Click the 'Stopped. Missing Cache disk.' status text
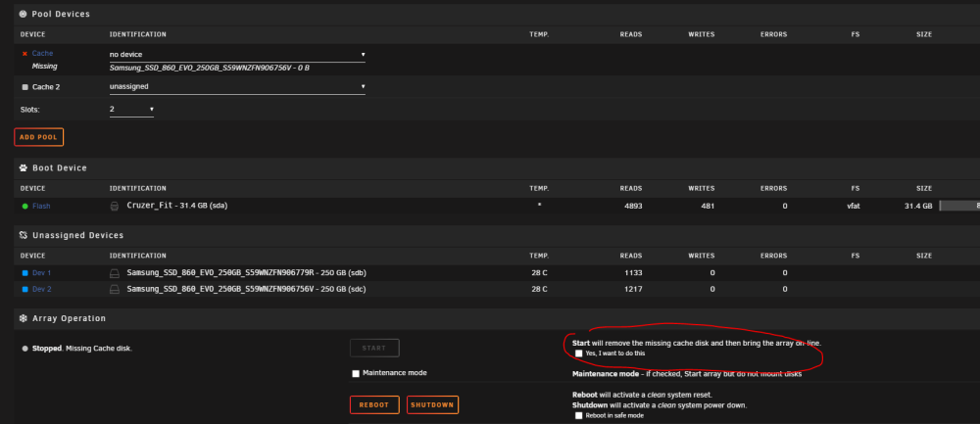Viewport: 980px width, 424px height. coord(82,349)
